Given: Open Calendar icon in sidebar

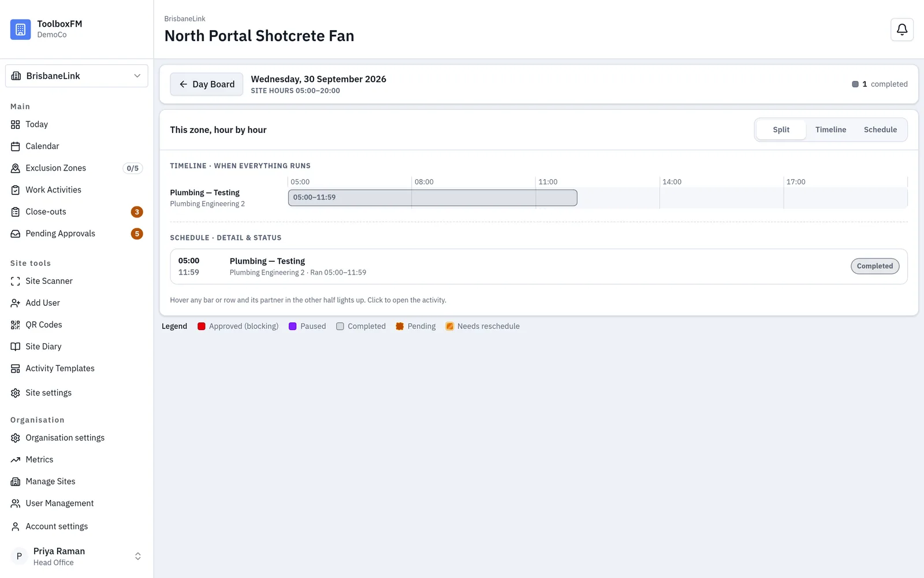Looking at the screenshot, I should click(16, 146).
